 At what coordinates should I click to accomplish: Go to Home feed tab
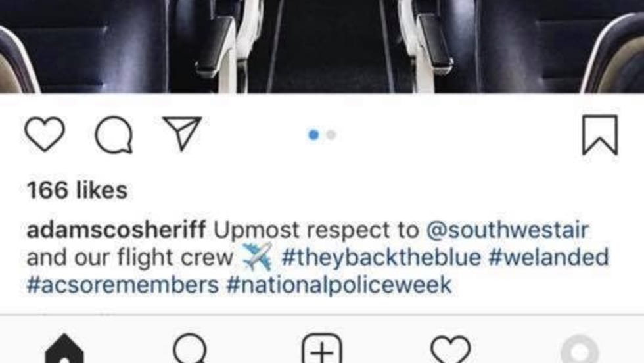64,349
